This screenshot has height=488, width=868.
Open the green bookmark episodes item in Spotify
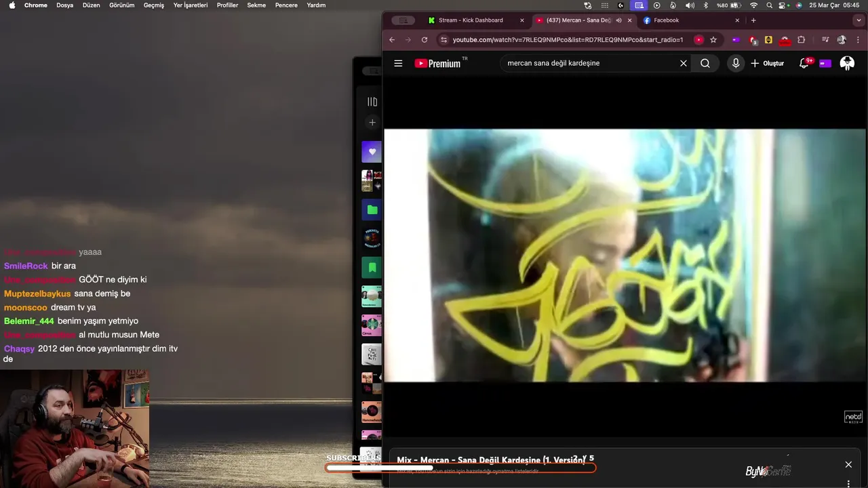click(x=372, y=268)
